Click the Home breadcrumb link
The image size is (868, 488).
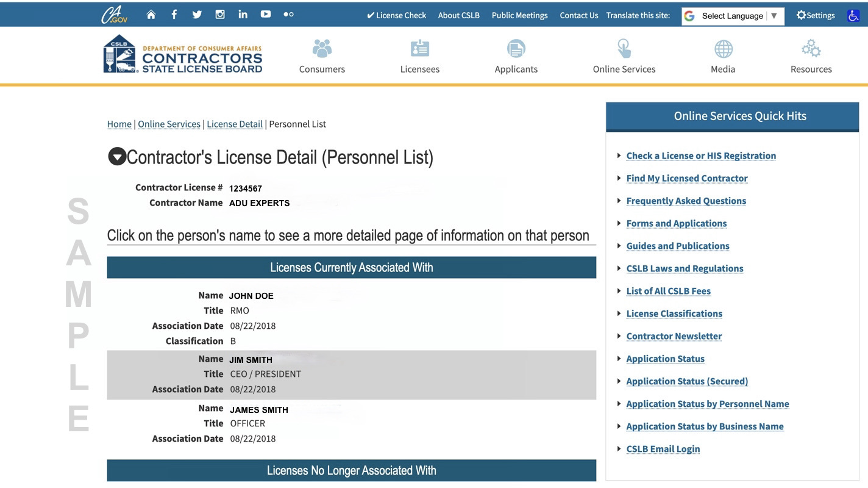click(x=119, y=124)
